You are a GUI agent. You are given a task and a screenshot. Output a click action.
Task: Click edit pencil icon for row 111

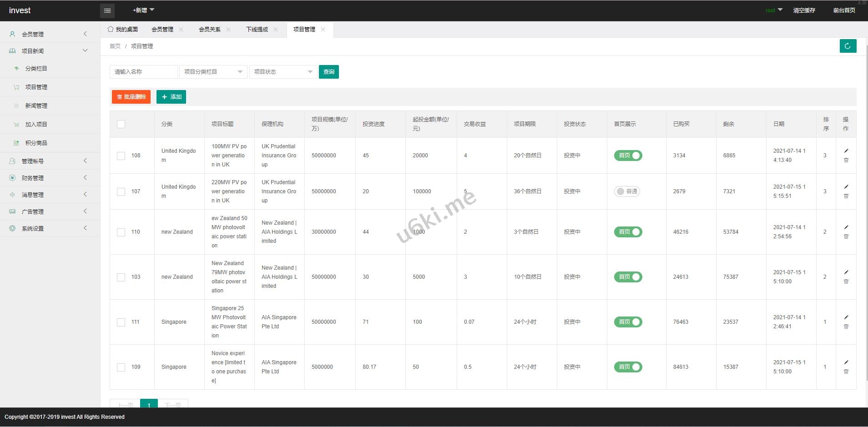point(846,317)
